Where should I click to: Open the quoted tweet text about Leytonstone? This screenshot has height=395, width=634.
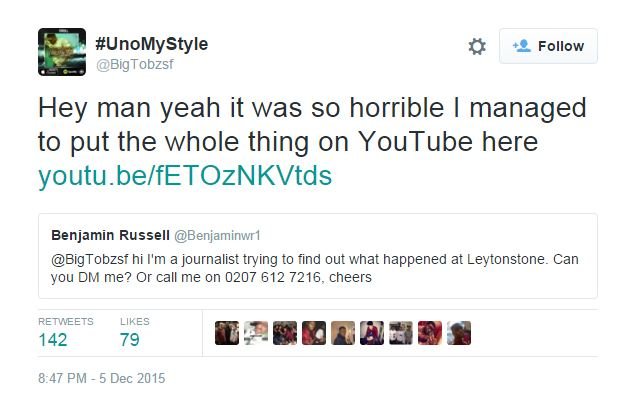click(x=315, y=268)
